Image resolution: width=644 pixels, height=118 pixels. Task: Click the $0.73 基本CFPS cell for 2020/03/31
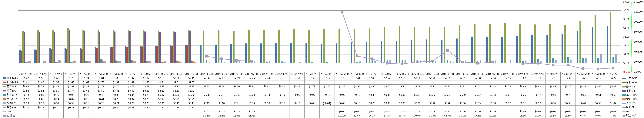click(x=568, y=95)
